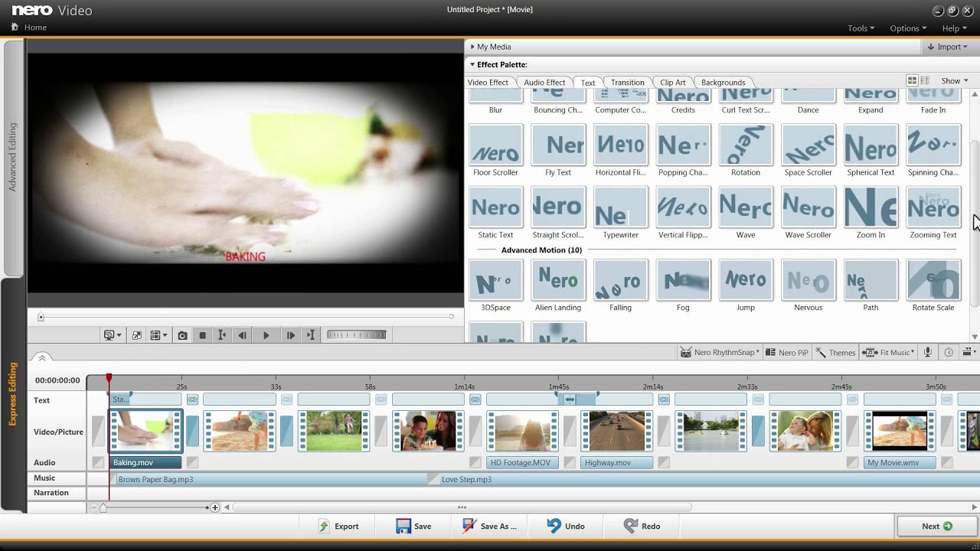Switch to the Clip Art tab
The width and height of the screenshot is (980, 551).
pyautogui.click(x=673, y=82)
